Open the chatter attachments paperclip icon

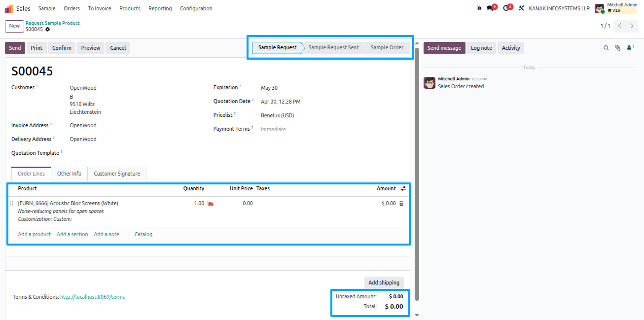(x=617, y=48)
